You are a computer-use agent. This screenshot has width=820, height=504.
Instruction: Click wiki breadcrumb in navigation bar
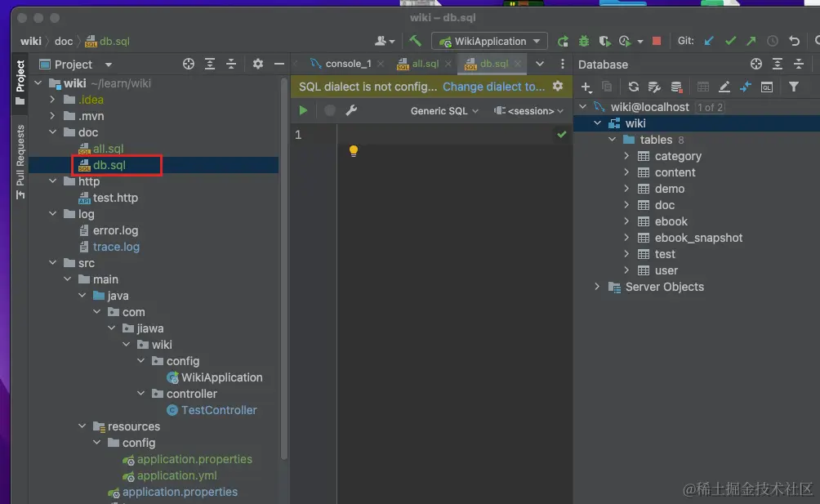pyautogui.click(x=31, y=42)
